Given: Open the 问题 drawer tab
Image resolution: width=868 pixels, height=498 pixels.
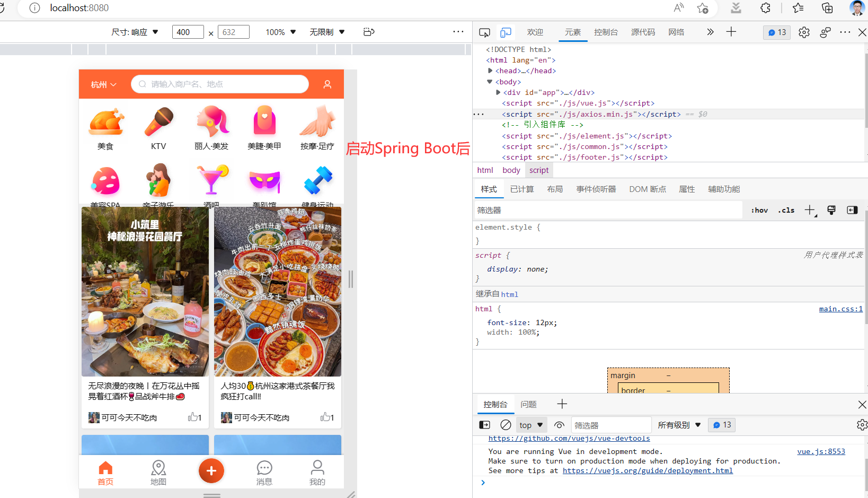Looking at the screenshot, I should (528, 405).
